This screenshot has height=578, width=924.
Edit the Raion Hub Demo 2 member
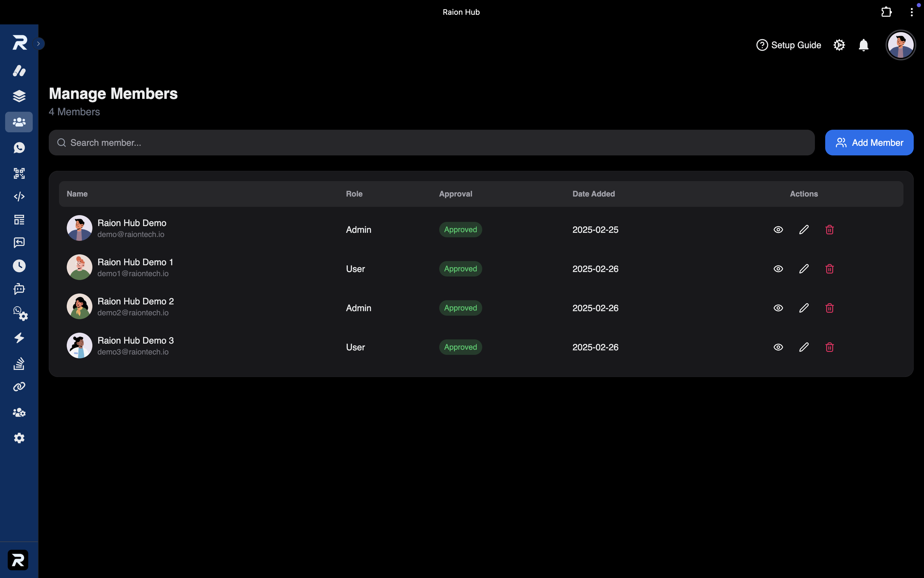tap(804, 308)
